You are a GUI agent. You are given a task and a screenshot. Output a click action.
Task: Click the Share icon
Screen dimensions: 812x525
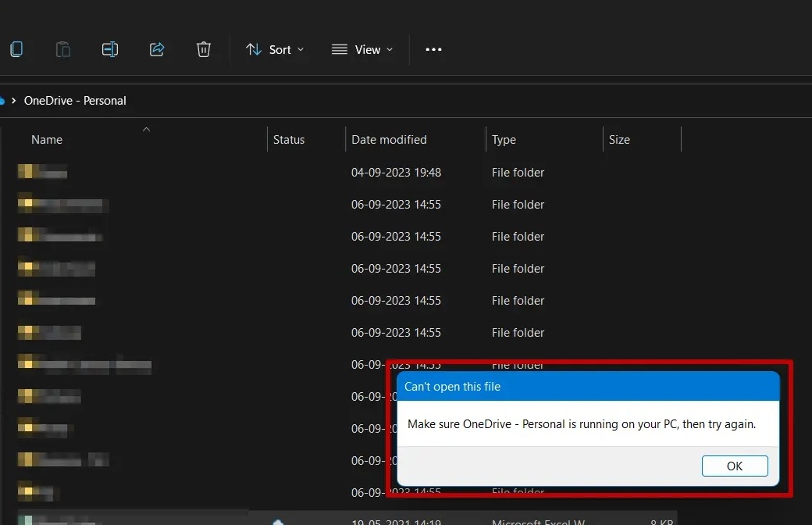click(157, 48)
